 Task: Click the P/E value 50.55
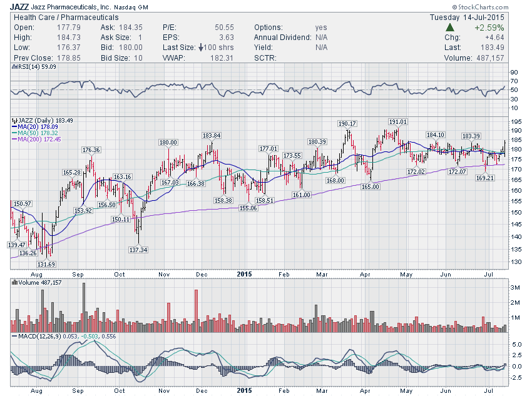coord(224,28)
